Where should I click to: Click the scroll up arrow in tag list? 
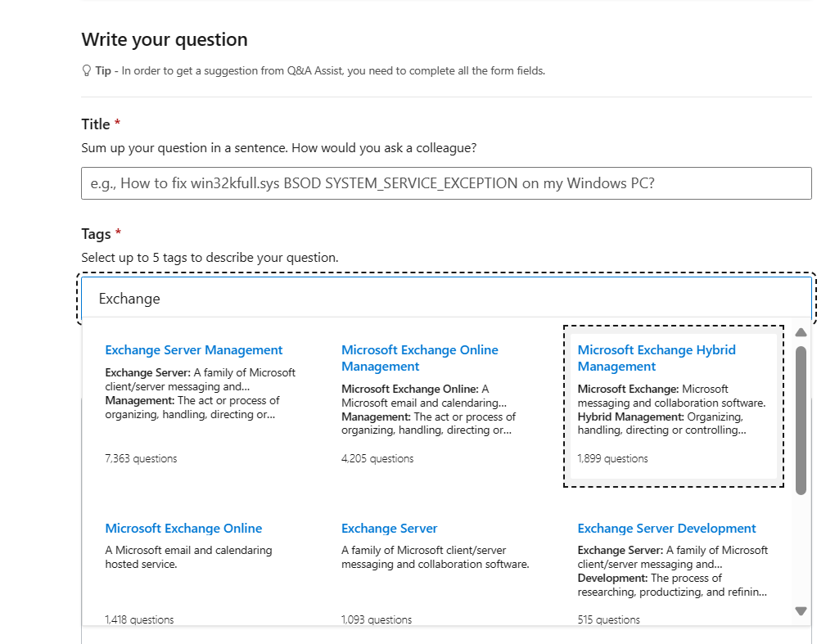pyautogui.click(x=801, y=333)
